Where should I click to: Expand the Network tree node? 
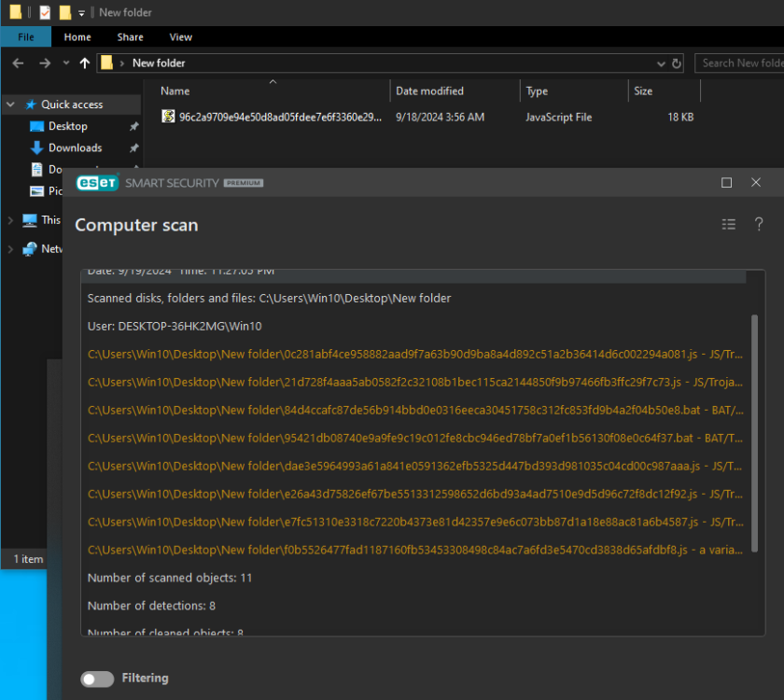tap(10, 249)
